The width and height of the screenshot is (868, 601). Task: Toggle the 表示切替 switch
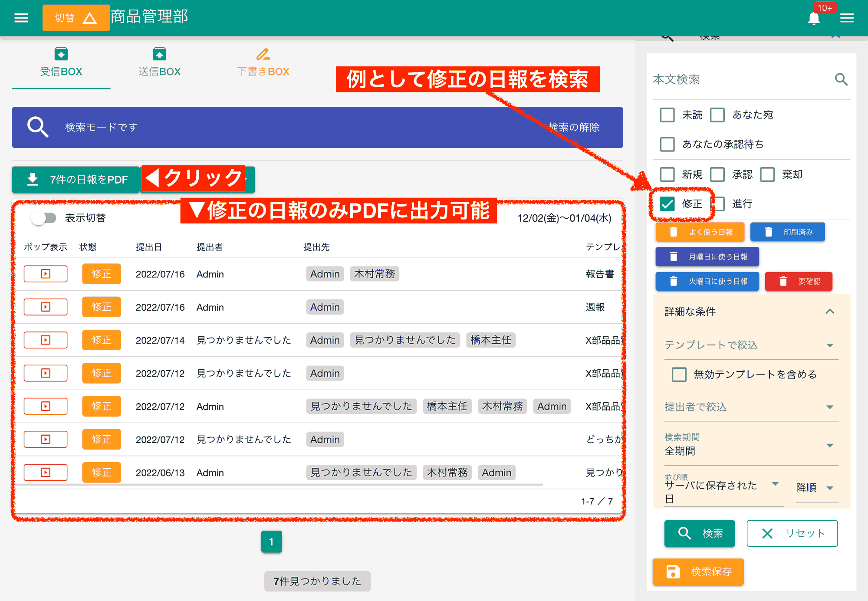(x=44, y=218)
